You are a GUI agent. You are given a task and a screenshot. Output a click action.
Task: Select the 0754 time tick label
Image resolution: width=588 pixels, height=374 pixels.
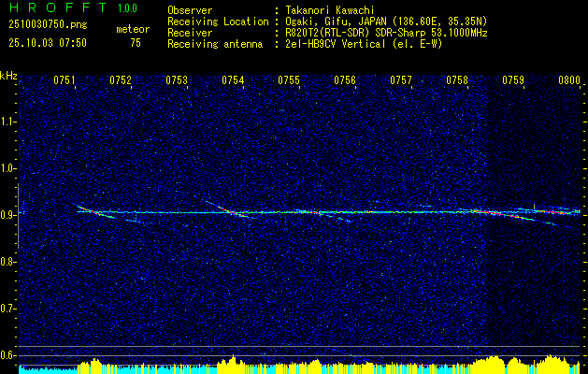(233, 81)
